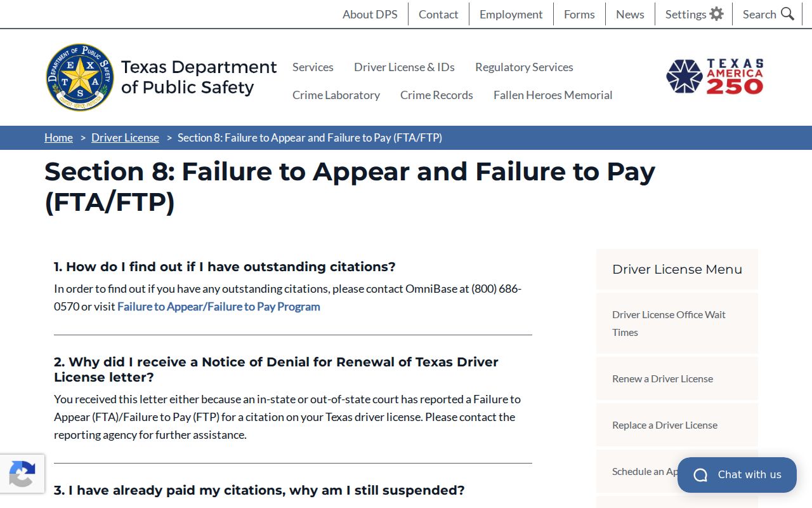Open the Crime Records menu item
812x508 pixels.
click(436, 95)
